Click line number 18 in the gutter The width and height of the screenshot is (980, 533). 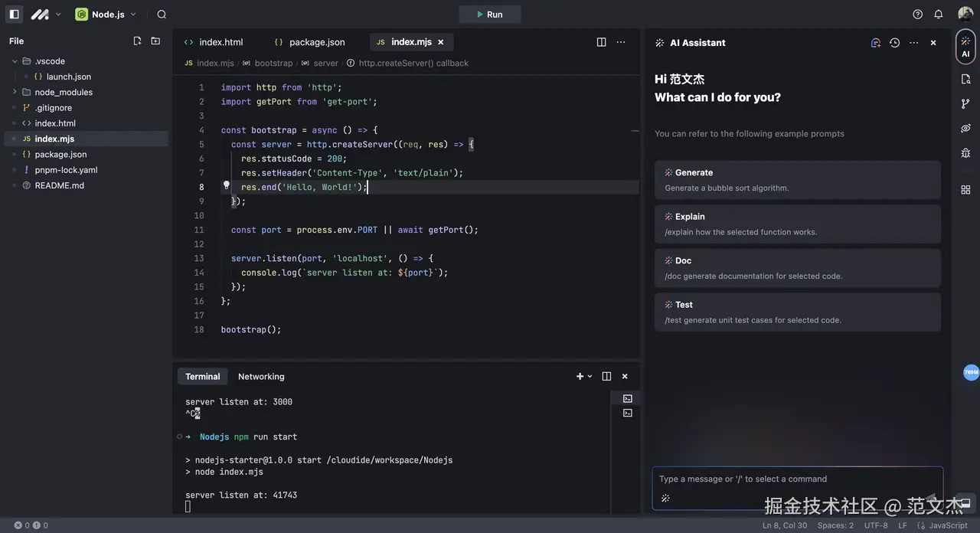(x=199, y=329)
